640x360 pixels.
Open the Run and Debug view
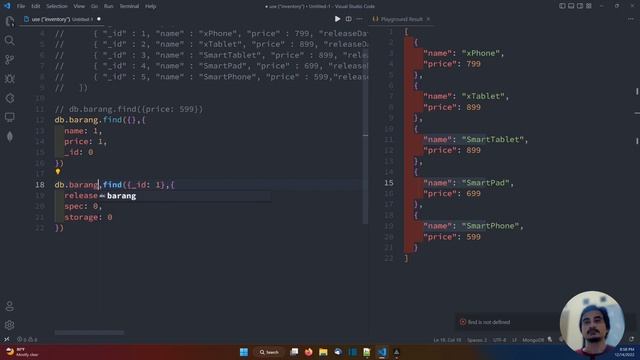(x=10, y=79)
